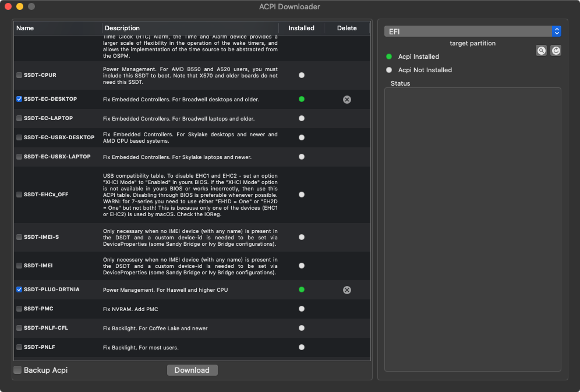Click 'Fix Backlight. For most users.' text
The image size is (580, 392).
pos(140,348)
